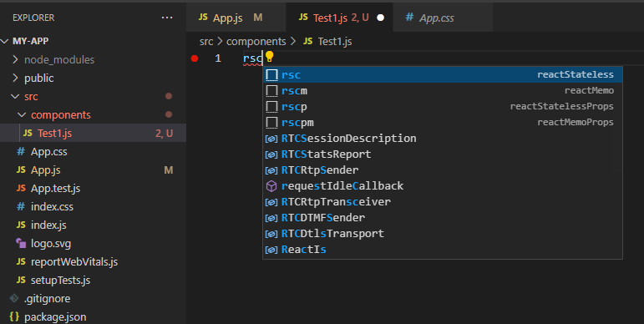Image resolution: width=644 pixels, height=324 pixels.
Task: Click the EXPLORER panel title
Action: [x=33, y=18]
